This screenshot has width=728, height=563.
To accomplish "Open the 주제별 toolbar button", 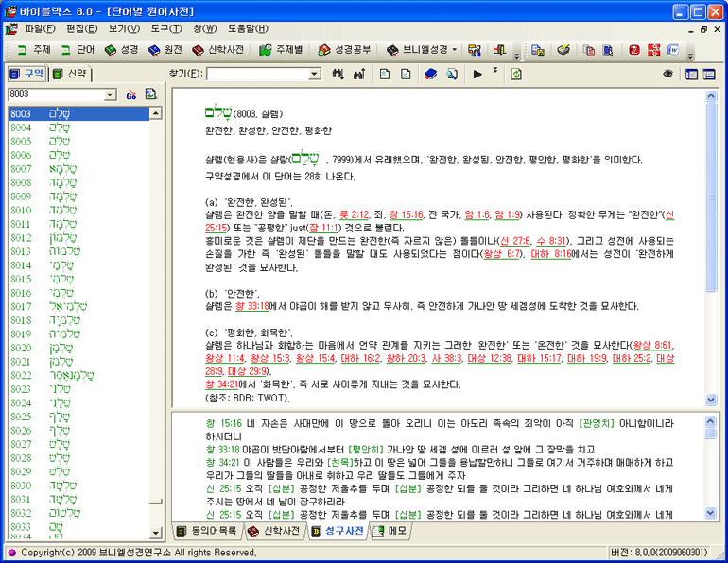I will [x=281, y=50].
